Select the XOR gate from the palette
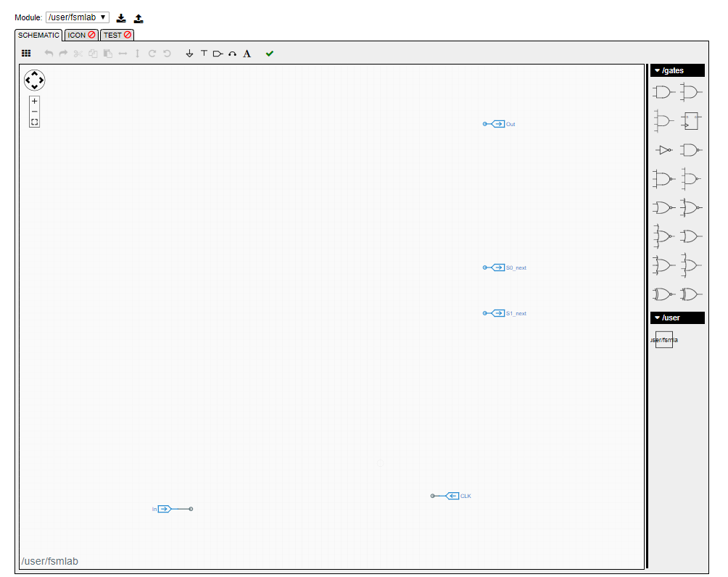This screenshot has height=577, width=728. click(690, 294)
